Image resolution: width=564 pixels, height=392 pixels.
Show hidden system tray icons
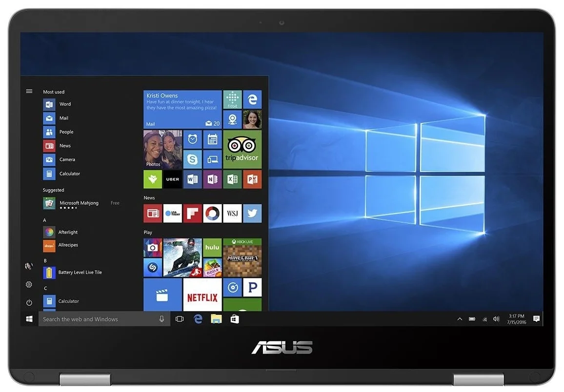460,319
